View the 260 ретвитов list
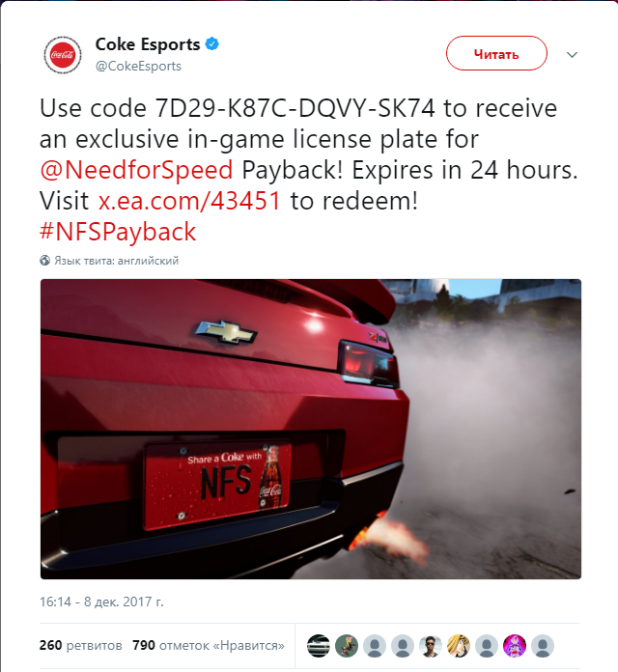This screenshot has width=618, height=672. pyautogui.click(x=80, y=645)
